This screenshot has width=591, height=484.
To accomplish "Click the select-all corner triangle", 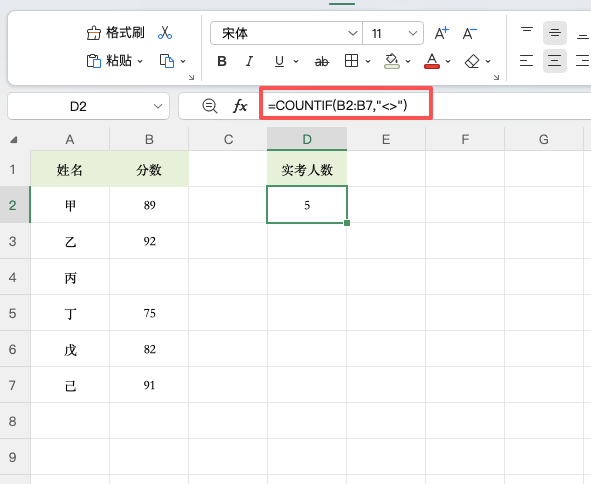I will (14, 140).
